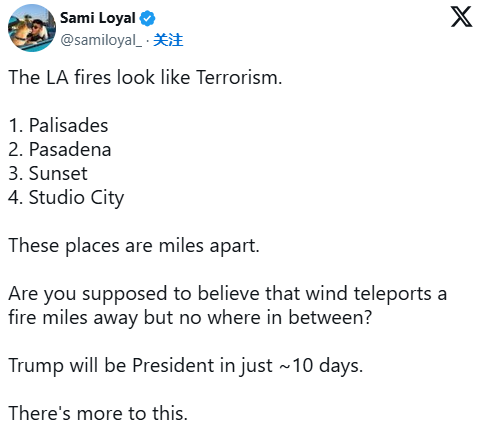Viewport: 484px width, 428px height.
Task: Open Sami Loyal's profile picture
Action: pyautogui.click(x=32, y=28)
